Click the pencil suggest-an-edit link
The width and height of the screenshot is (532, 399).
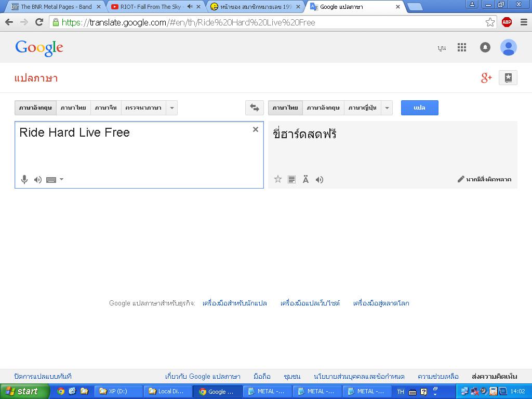[x=485, y=179]
